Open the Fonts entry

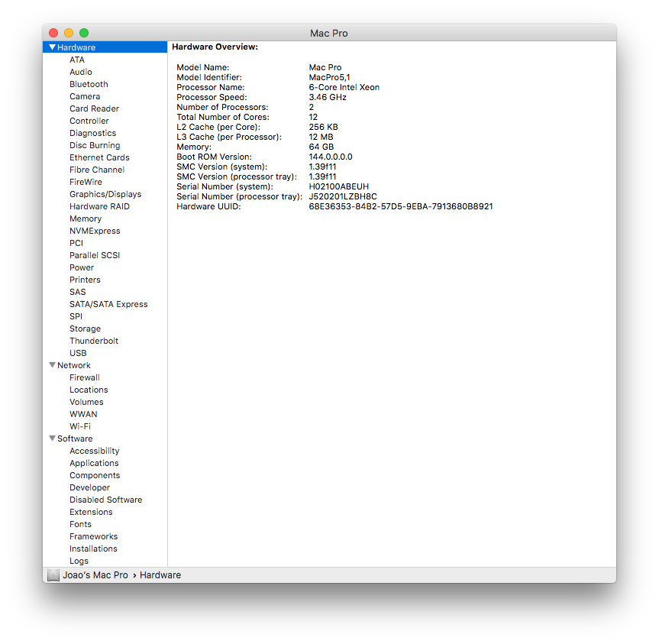click(80, 524)
